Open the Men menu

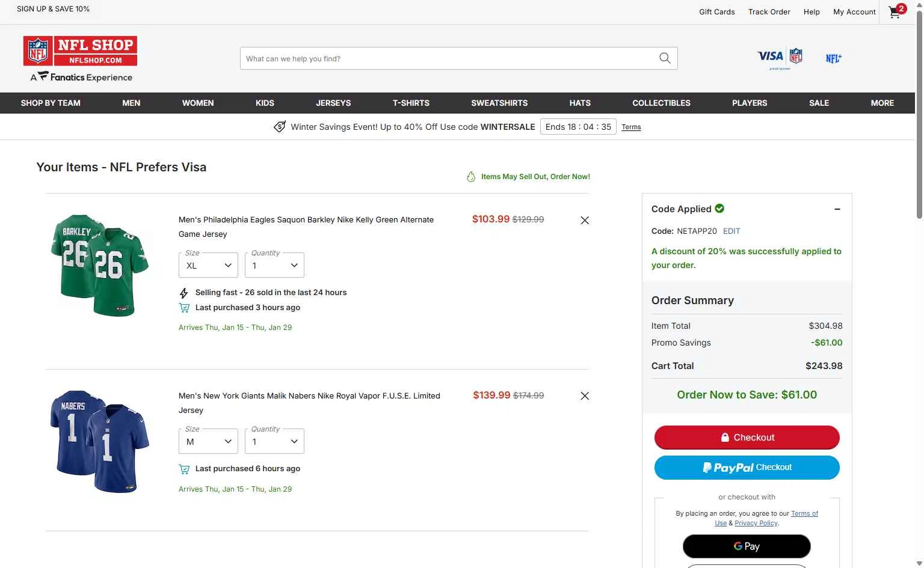click(131, 103)
